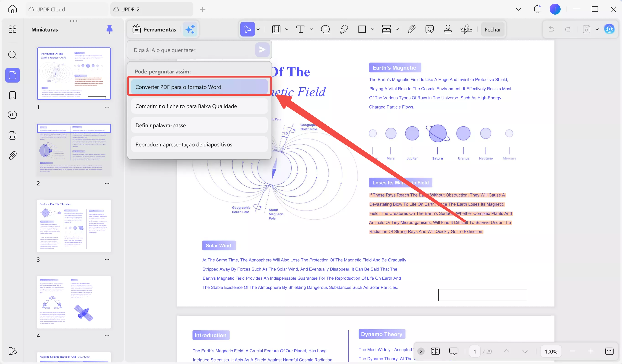Open the shape tool dropdown
The height and width of the screenshot is (364, 622).
[372, 29]
